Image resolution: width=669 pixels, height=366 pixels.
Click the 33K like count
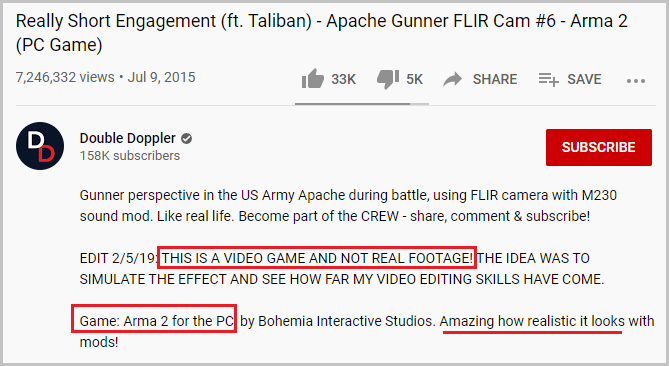(x=343, y=79)
